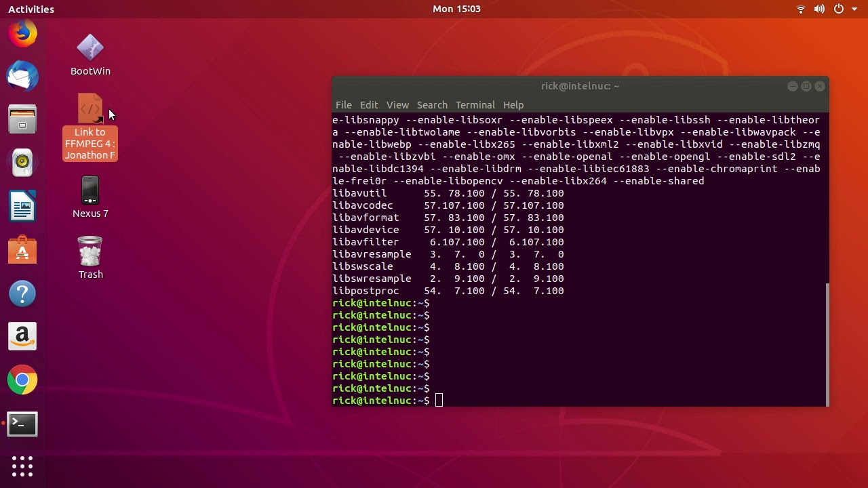The width and height of the screenshot is (868, 488).
Task: Open the Wi-Fi network indicator
Action: 801,9
